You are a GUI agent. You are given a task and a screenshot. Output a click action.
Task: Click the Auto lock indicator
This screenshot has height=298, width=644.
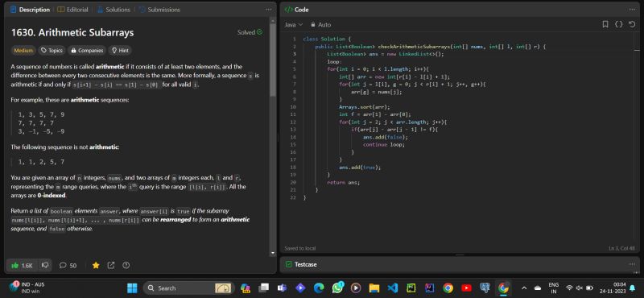tap(320, 25)
